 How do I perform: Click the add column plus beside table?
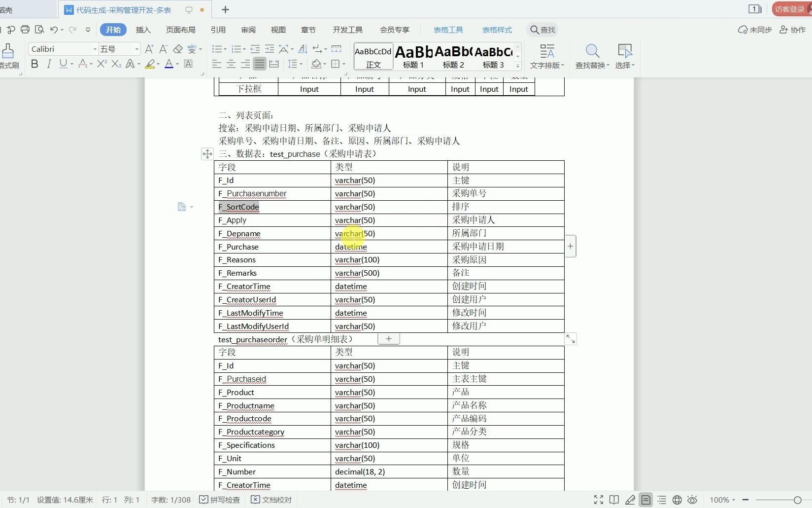[x=570, y=246]
